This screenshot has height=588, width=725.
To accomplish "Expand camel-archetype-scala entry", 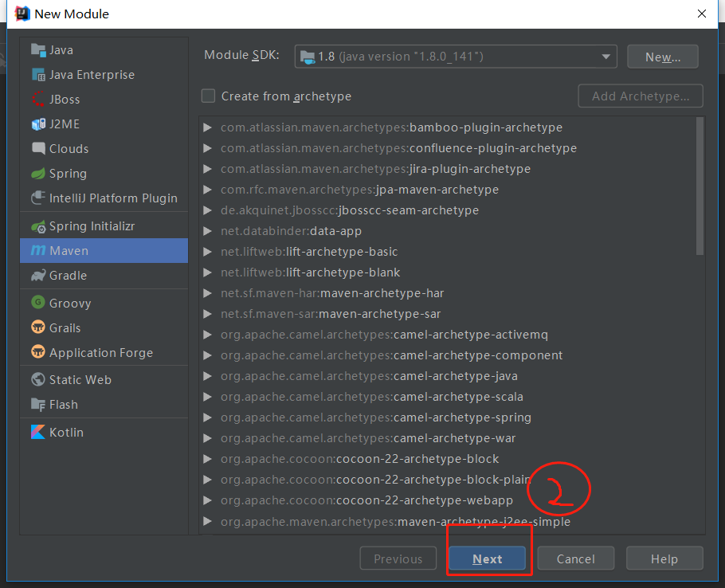I will 208,397.
